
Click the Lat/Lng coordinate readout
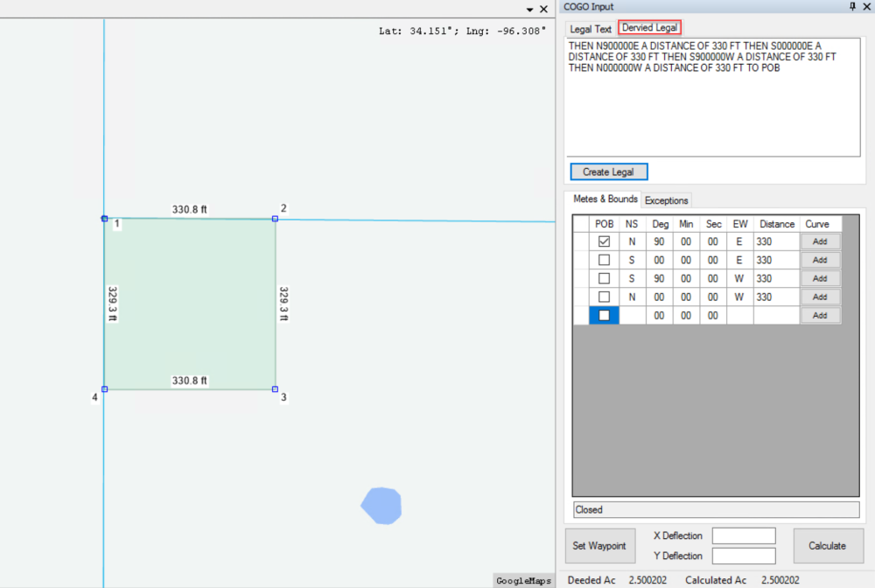point(463,31)
